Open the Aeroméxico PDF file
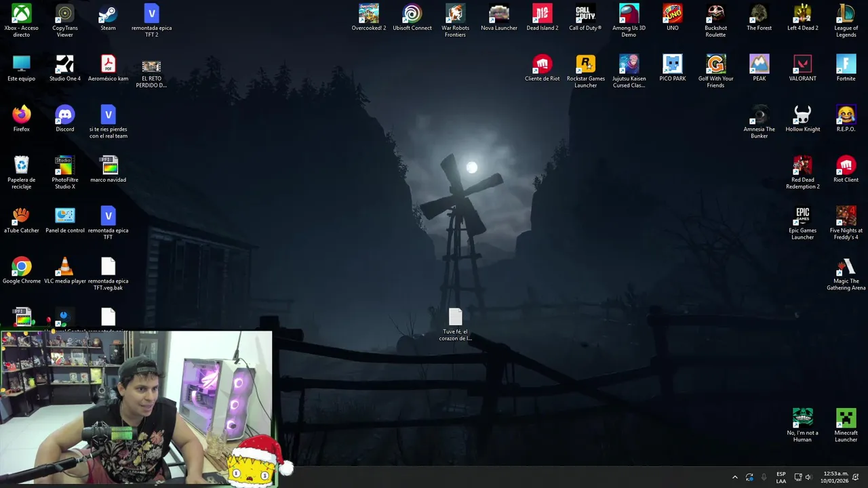This screenshot has width=868, height=488. tap(108, 64)
